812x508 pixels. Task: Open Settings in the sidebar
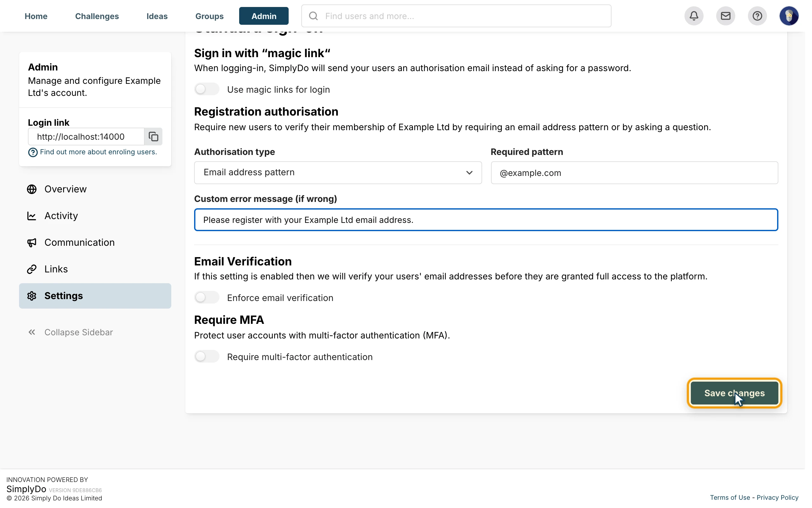95,296
